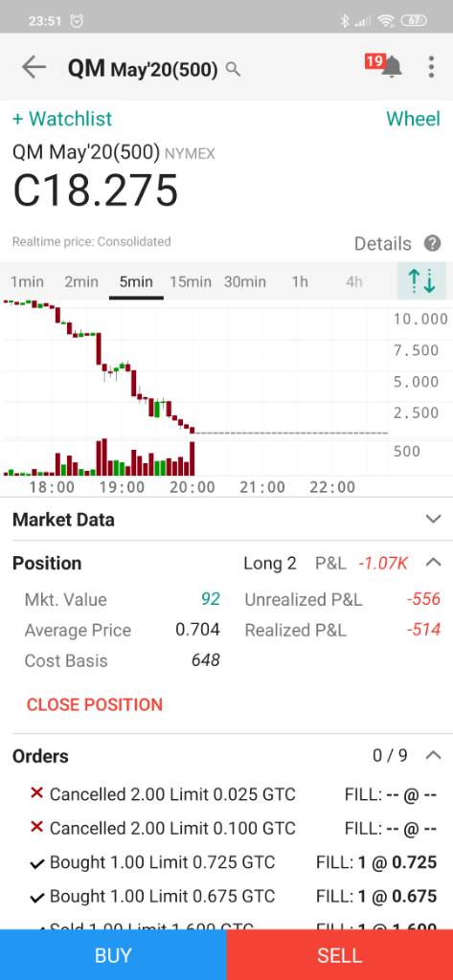Viewport: 453px width, 980px height.
Task: Tap the Bought 0.725 order checkmark icon
Action: tap(37, 863)
